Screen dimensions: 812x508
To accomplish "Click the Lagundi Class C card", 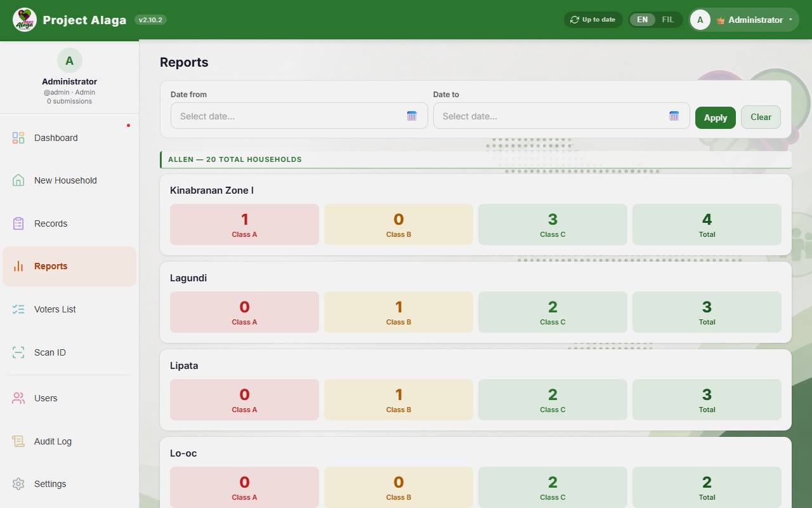I will pyautogui.click(x=553, y=312).
